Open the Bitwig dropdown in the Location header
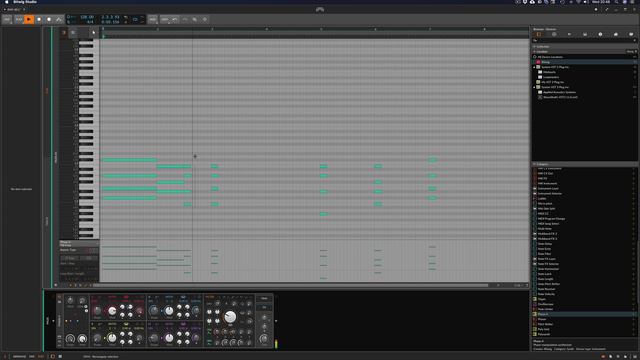The height and width of the screenshot is (360, 640). point(632,52)
